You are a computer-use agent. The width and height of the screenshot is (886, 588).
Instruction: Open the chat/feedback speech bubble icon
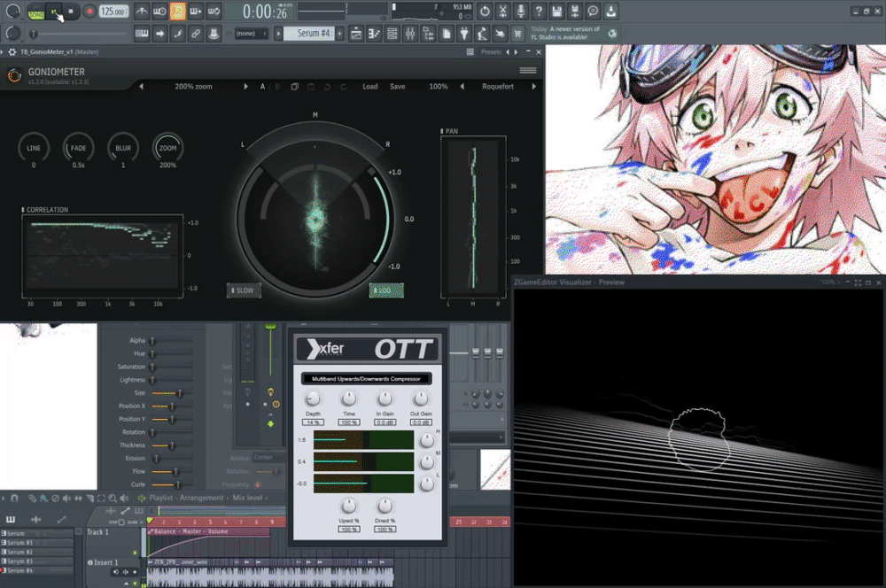pyautogui.click(x=593, y=11)
